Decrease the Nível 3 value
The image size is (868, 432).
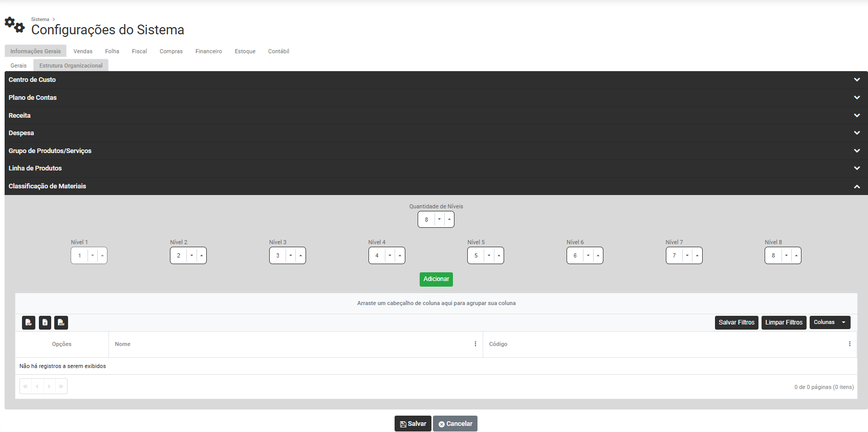(x=291, y=255)
